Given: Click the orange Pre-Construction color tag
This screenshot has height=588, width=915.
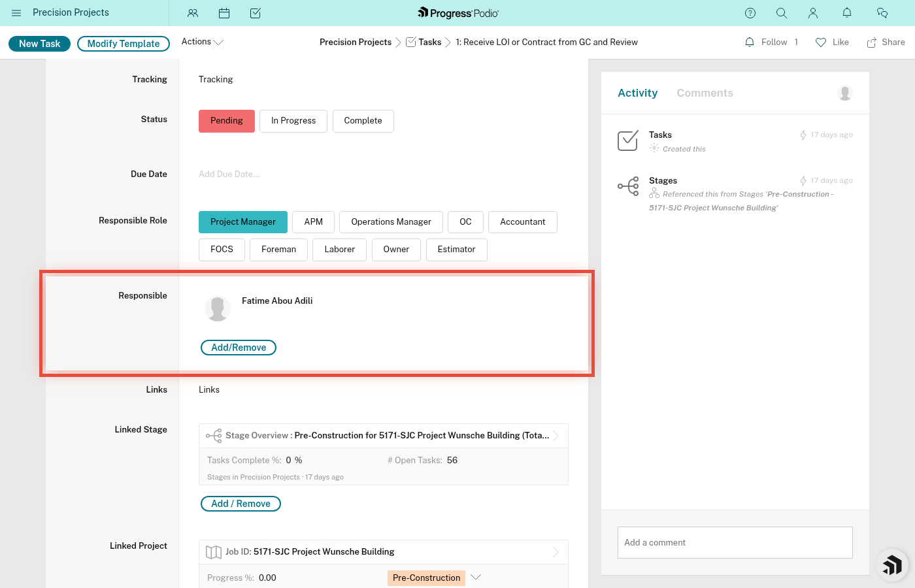Looking at the screenshot, I should (x=426, y=578).
